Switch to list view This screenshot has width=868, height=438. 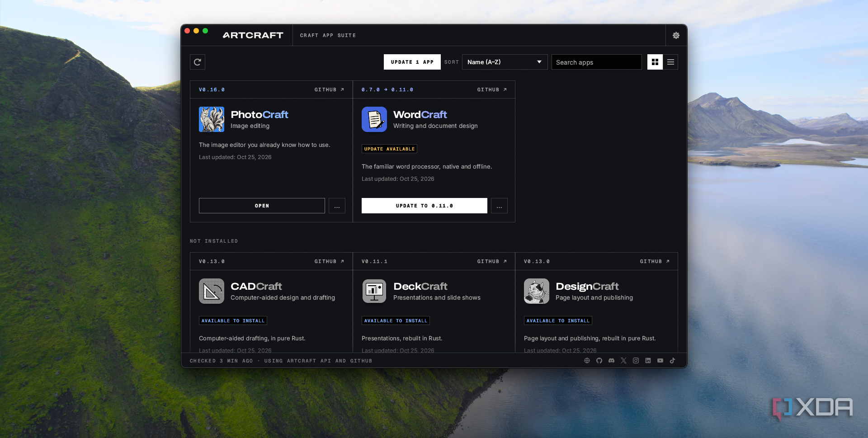click(x=670, y=62)
